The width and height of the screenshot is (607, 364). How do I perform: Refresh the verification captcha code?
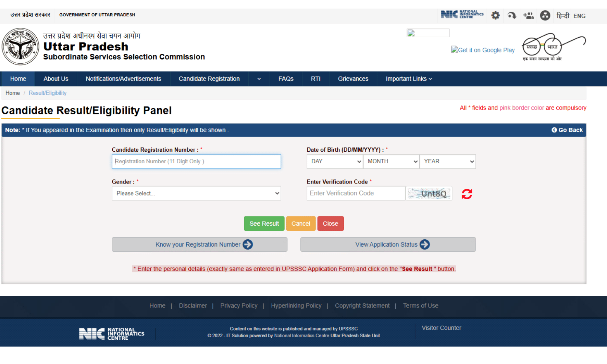(x=467, y=194)
